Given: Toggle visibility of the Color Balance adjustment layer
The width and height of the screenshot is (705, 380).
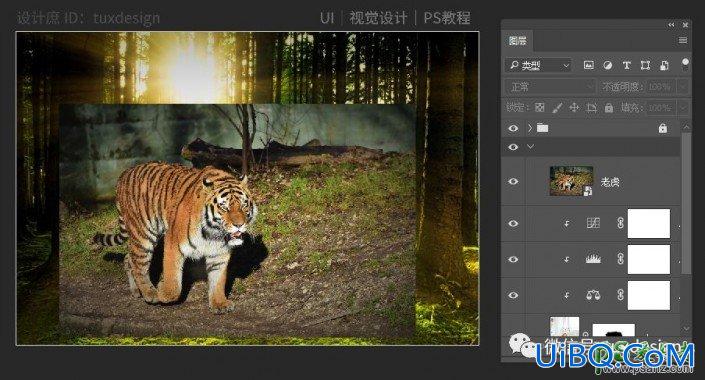Looking at the screenshot, I should [513, 295].
